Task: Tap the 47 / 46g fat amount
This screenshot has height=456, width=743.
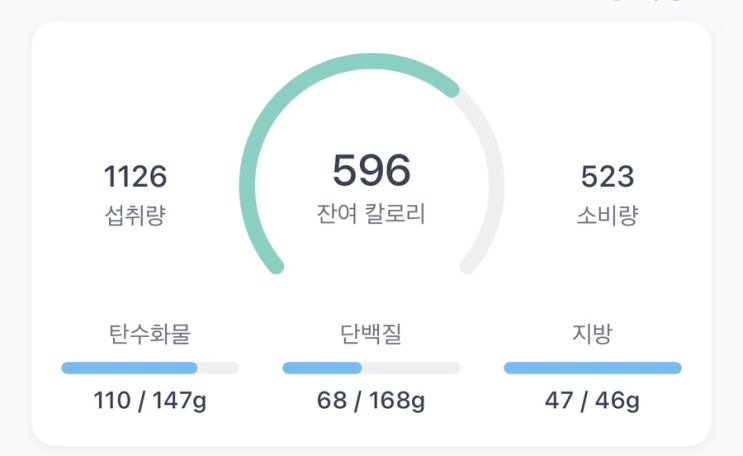Action: click(592, 402)
